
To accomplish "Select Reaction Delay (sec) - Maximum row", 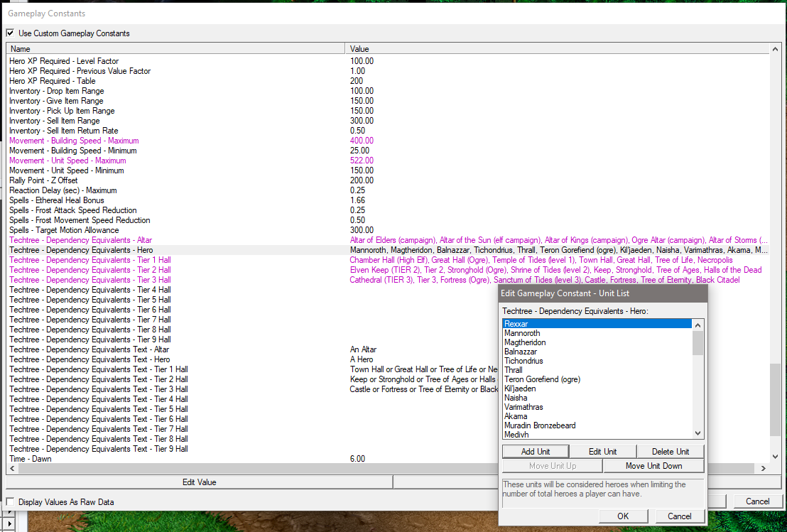I will coord(388,190).
